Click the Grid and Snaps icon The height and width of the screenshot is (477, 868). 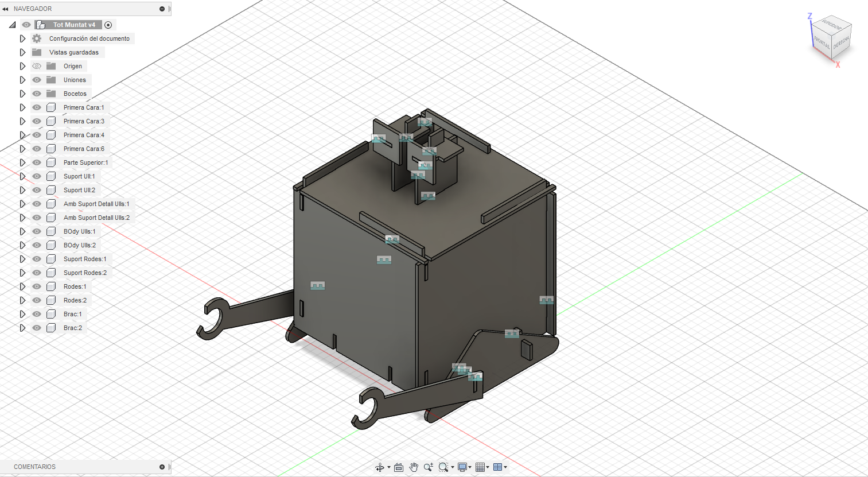(x=480, y=467)
